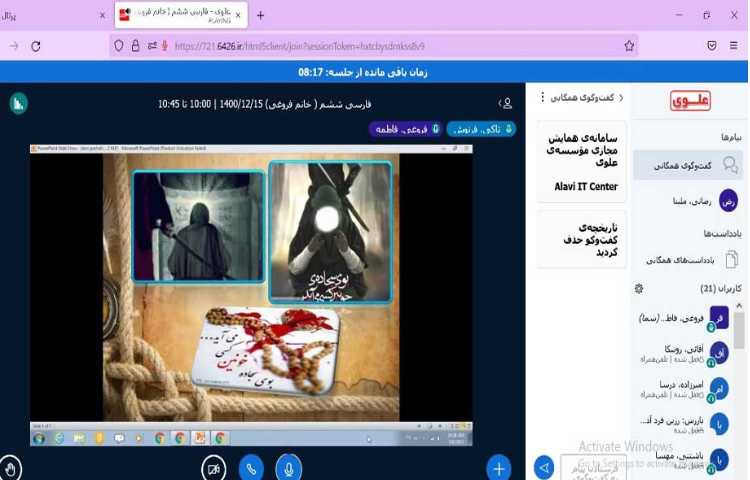Reload the page in Firefox
750x480 pixels.
(36, 46)
